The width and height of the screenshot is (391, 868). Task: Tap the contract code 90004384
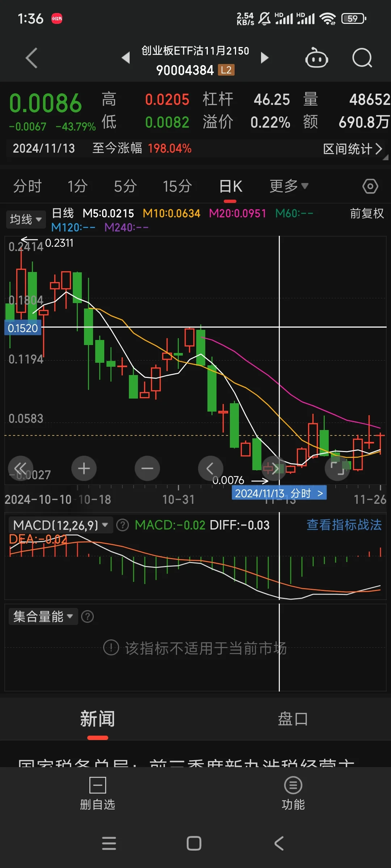(185, 70)
